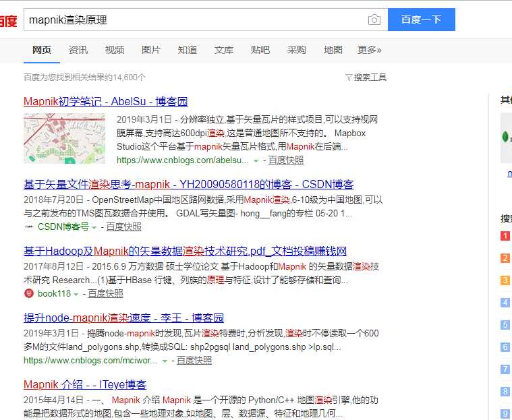Open the 采购 tab
Screen dimensions: 512x420
coord(297,50)
